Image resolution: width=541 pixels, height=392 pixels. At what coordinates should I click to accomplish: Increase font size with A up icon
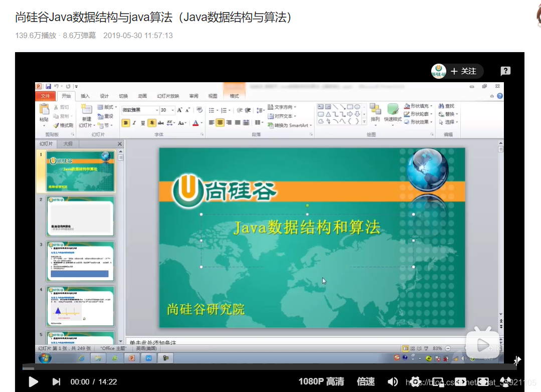tap(179, 110)
